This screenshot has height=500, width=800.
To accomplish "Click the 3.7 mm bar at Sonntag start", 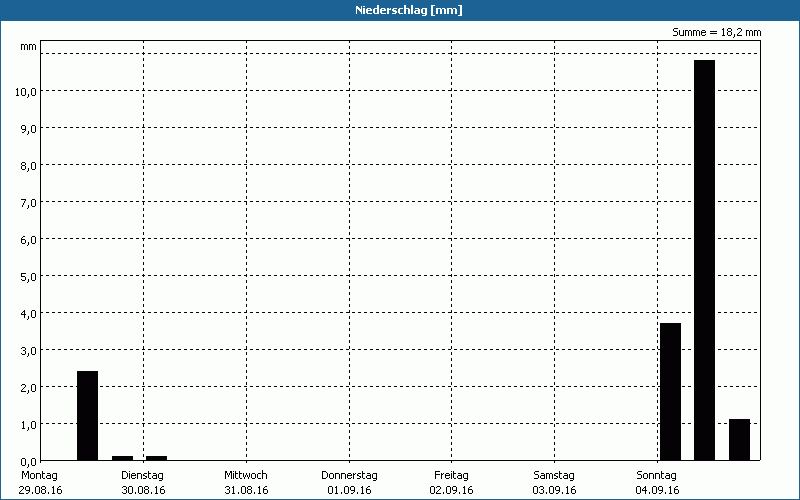I will (x=670, y=391).
